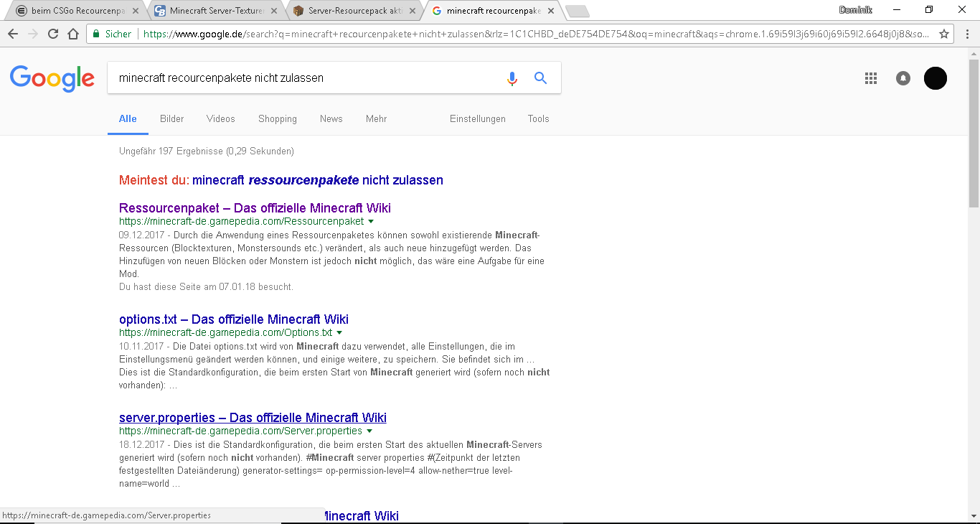Close the 'minecraft recourcenpake' tab
Viewport: 980px width, 524px height.
pyautogui.click(x=551, y=11)
